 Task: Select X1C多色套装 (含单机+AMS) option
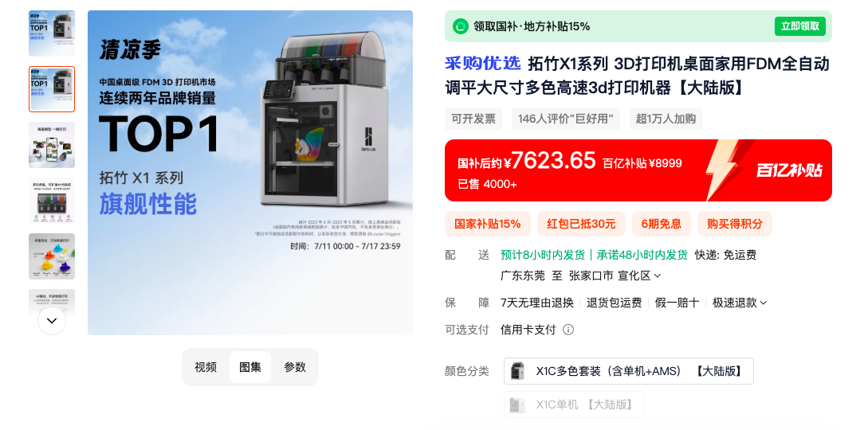(628, 371)
